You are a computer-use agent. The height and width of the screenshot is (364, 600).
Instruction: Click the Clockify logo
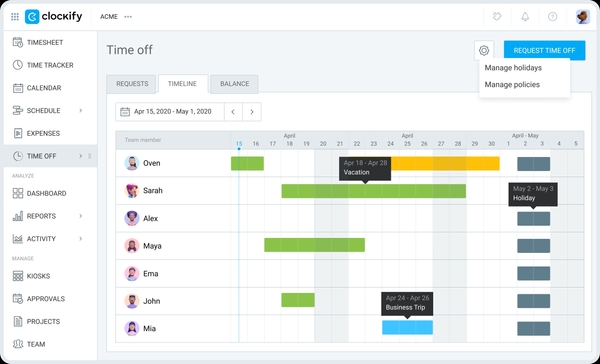tap(54, 16)
